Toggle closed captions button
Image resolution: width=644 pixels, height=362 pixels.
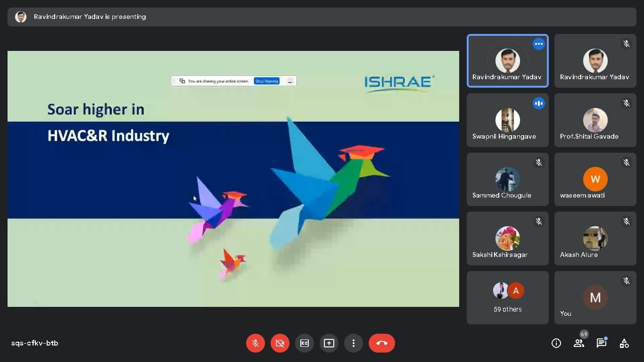point(304,343)
